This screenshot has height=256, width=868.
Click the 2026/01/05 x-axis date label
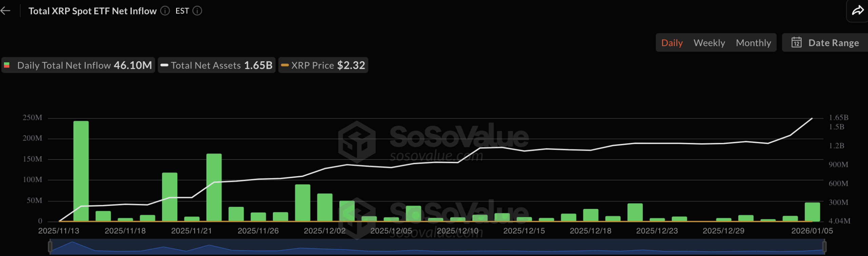coord(812,231)
